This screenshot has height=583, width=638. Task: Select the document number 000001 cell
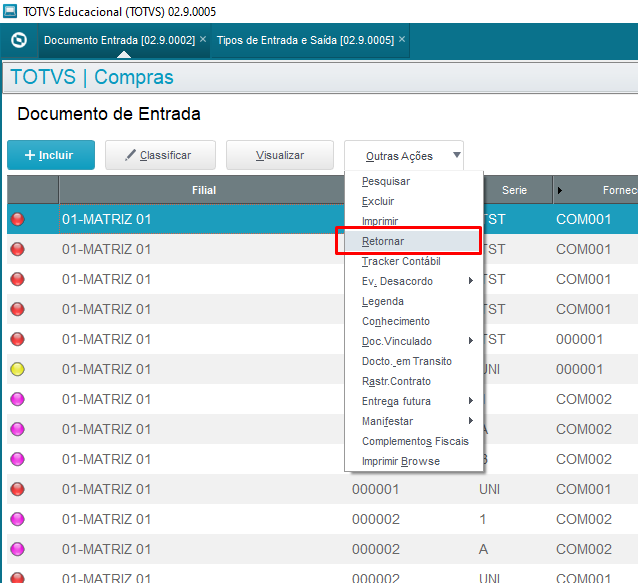point(376,489)
